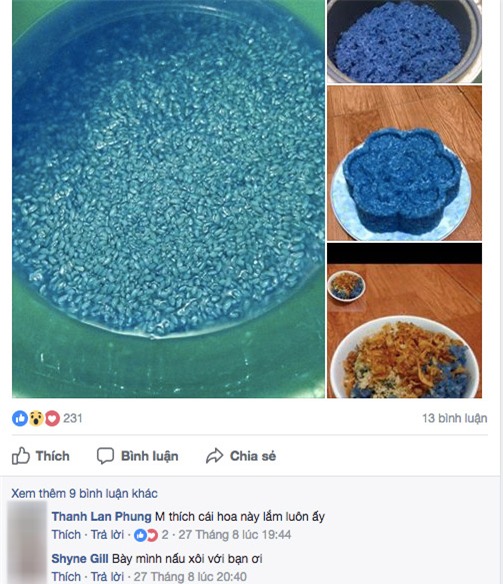Open the 13 bình luận link
The height and width of the screenshot is (584, 503).
coord(455,418)
